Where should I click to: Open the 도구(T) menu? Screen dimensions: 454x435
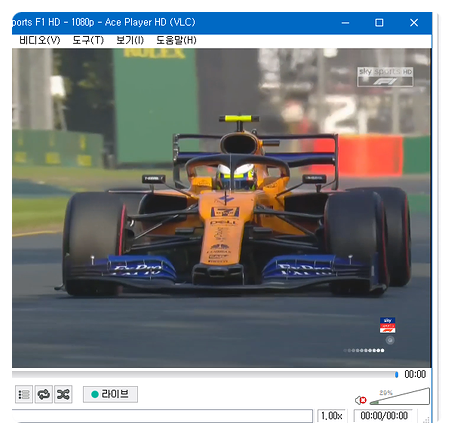coord(88,40)
